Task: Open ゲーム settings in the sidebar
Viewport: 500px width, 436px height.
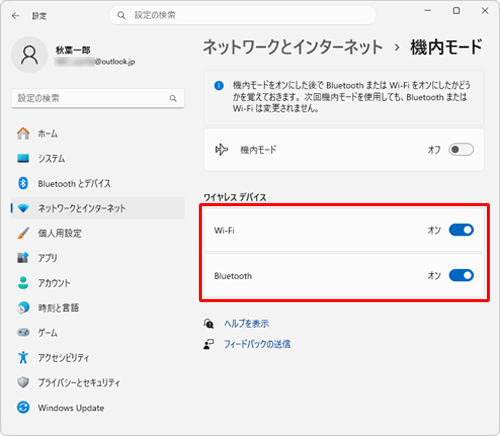Action: (x=98, y=332)
